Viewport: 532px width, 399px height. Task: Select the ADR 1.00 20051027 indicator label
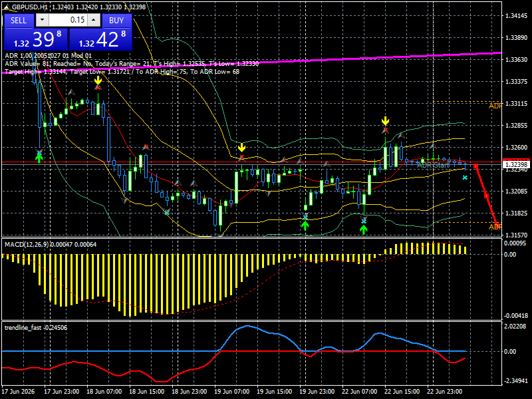coord(48,56)
